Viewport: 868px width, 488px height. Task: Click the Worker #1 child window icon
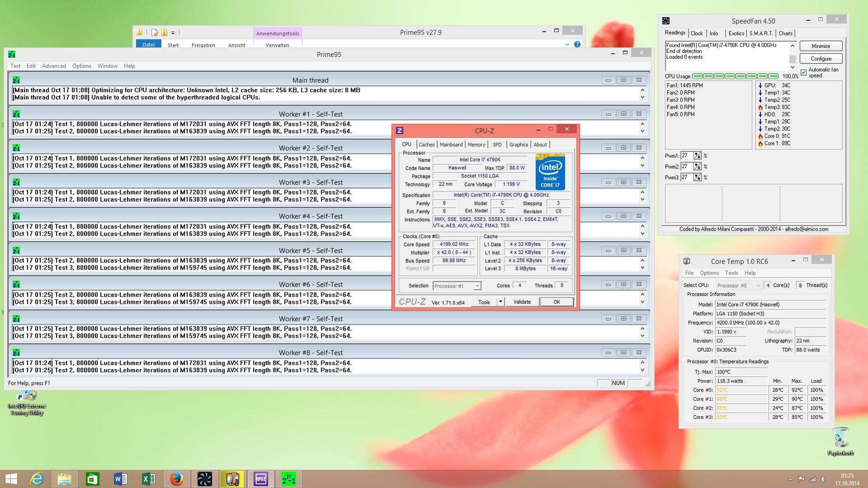click(16, 114)
